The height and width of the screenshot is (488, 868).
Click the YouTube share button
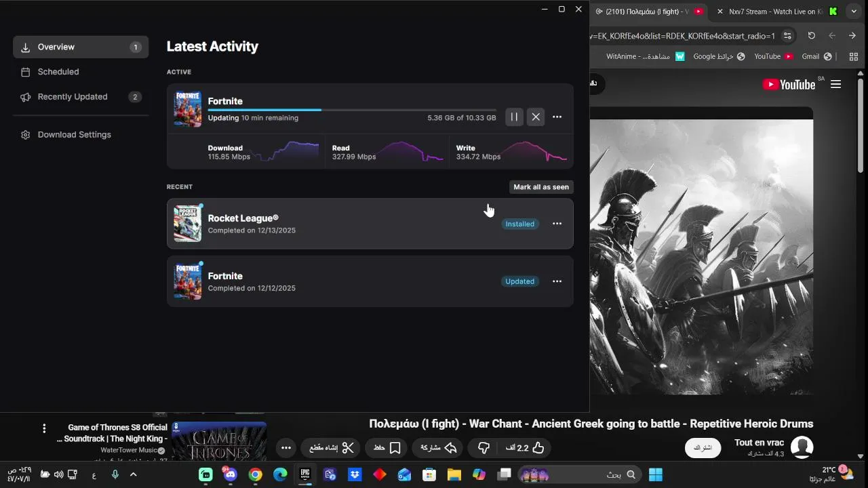[x=439, y=448]
